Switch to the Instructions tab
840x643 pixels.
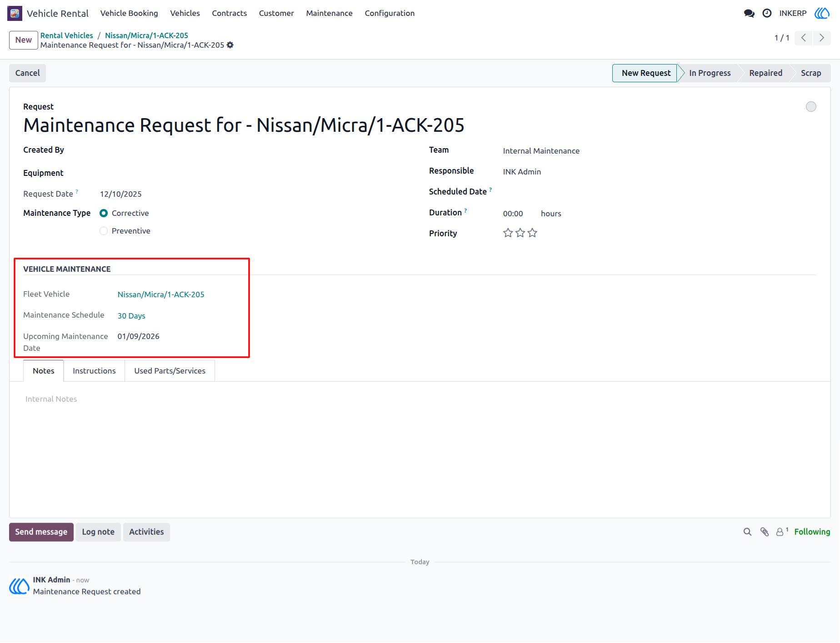coord(94,371)
